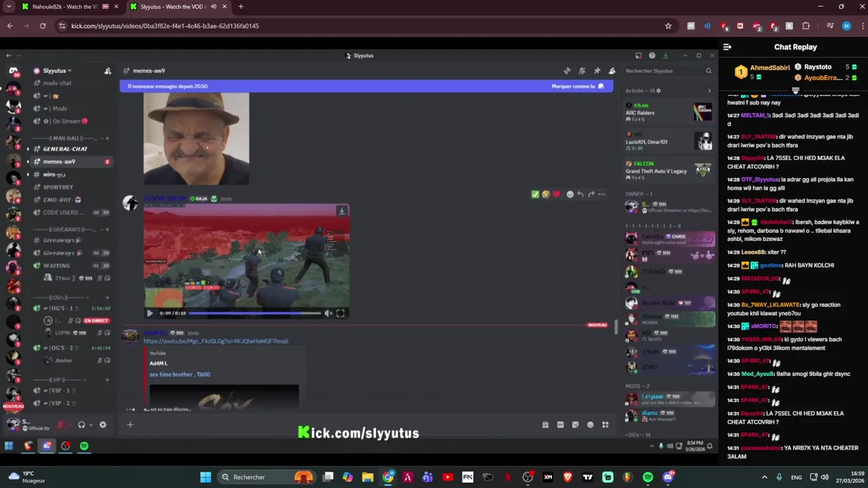Expand threads arrow beside memes-aw9 channel
The width and height of the screenshot is (868, 488).
[28, 162]
